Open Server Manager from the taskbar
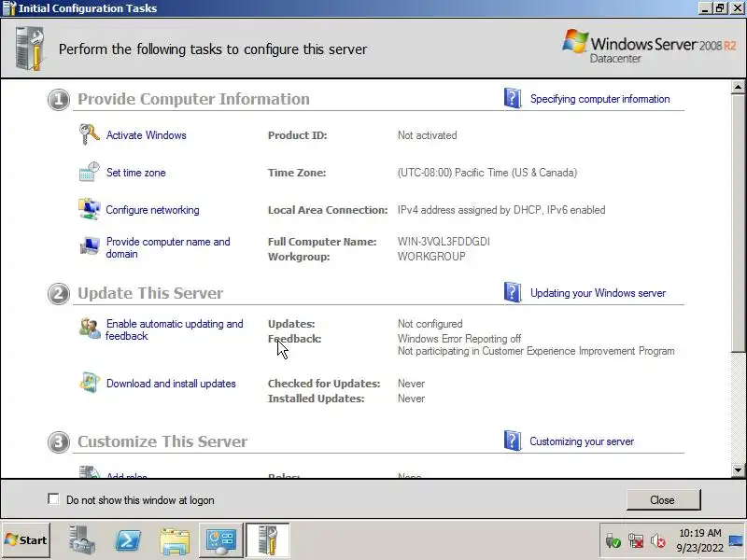 point(81,540)
